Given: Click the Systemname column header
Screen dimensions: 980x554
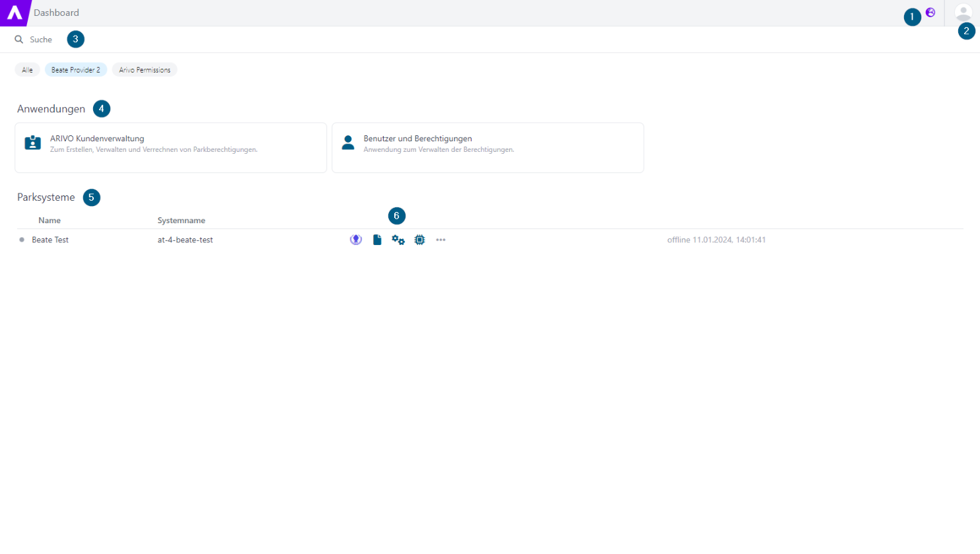Looking at the screenshot, I should point(182,221).
